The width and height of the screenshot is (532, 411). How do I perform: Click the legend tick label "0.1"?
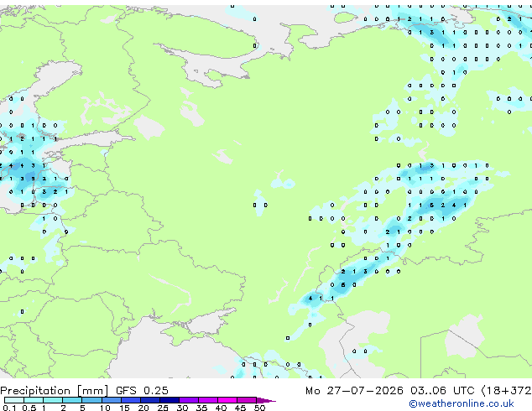coord(10,408)
